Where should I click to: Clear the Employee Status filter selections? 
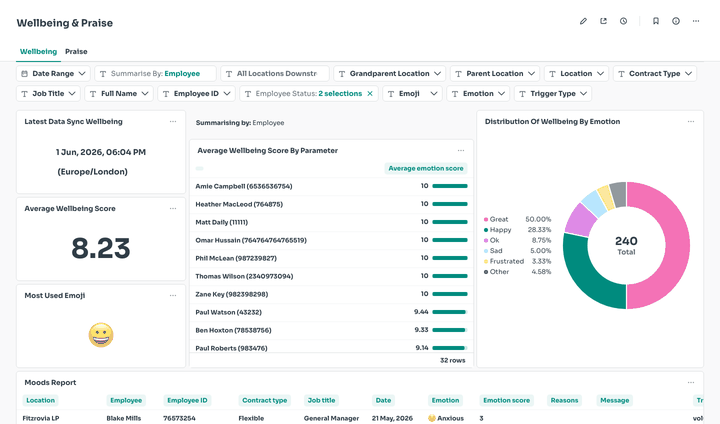pyautogui.click(x=370, y=94)
